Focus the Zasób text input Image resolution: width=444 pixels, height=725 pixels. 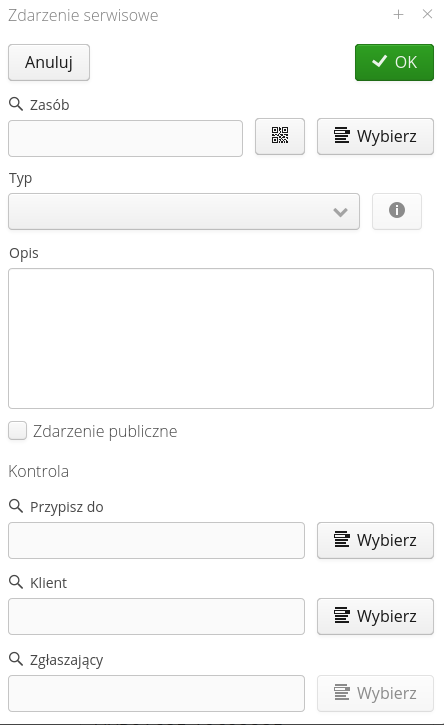(x=125, y=138)
